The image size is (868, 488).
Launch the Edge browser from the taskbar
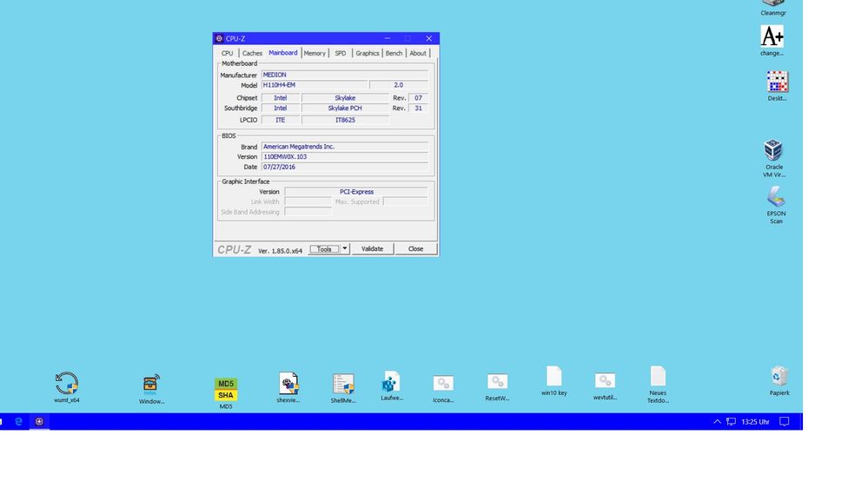point(18,421)
